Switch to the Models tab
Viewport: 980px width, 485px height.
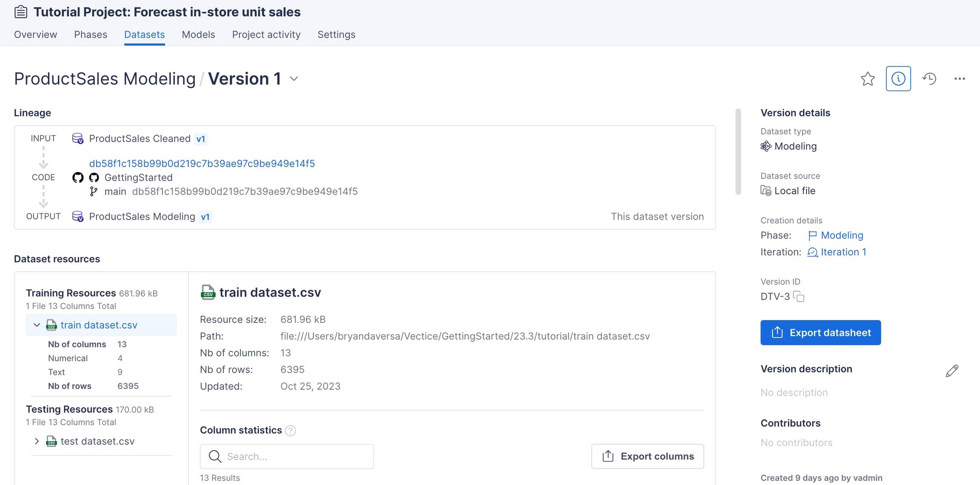198,34
